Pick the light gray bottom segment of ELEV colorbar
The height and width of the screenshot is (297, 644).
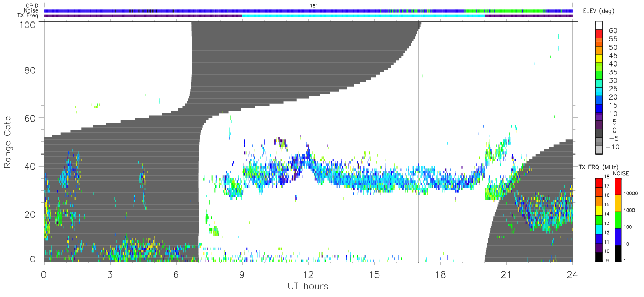(x=599, y=149)
